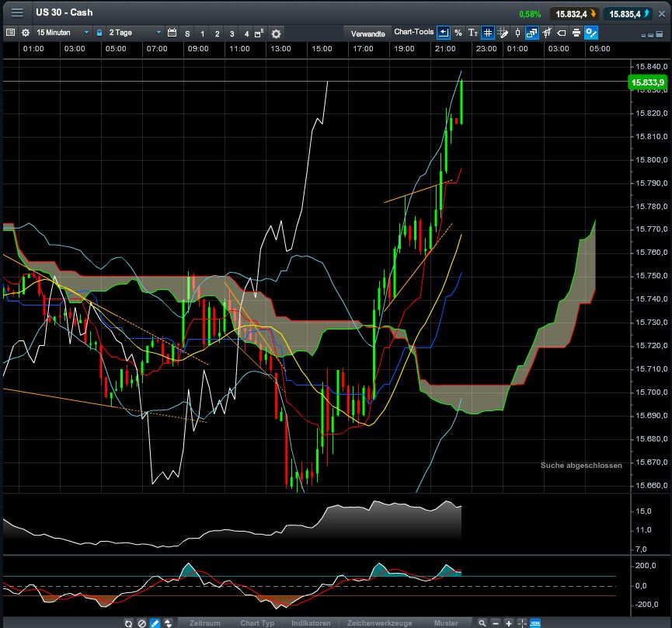This screenshot has height=628, width=672.
Task: Click the green 15.833,9 current price label
Action: (x=647, y=82)
